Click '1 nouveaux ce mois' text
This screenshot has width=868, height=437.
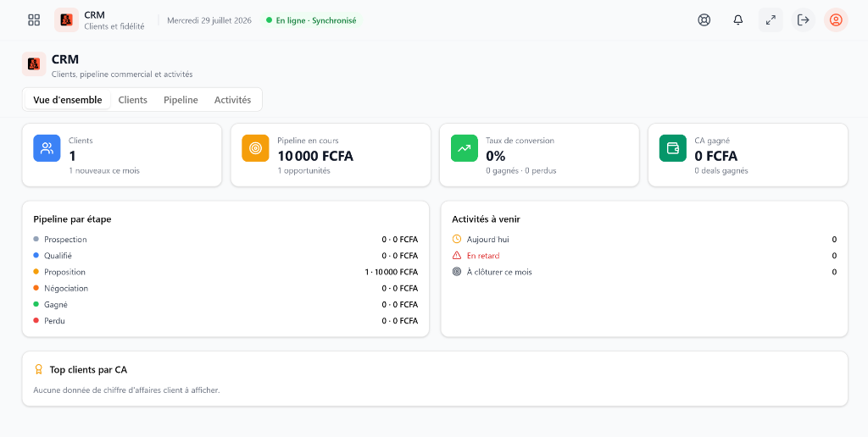pos(104,171)
